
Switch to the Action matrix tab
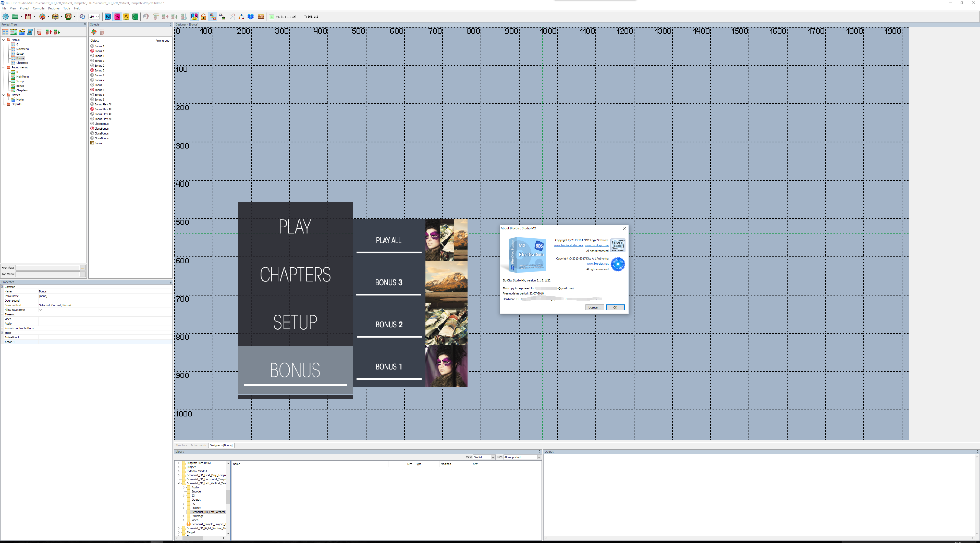click(x=198, y=445)
